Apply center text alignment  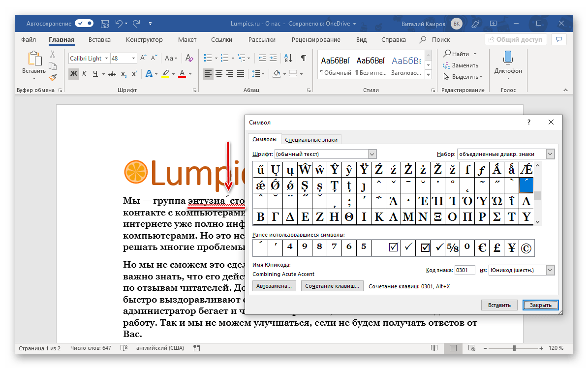(x=219, y=74)
